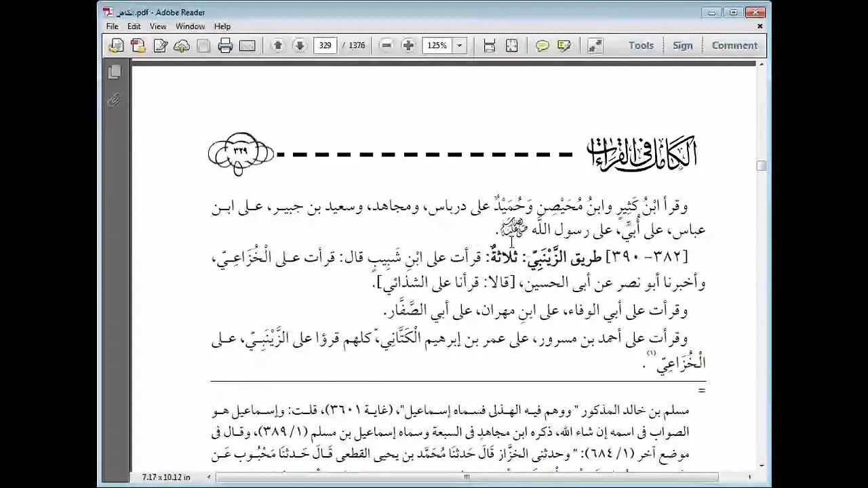This screenshot has height=488, width=868.
Task: Click the email envelope icon
Action: pos(247,45)
